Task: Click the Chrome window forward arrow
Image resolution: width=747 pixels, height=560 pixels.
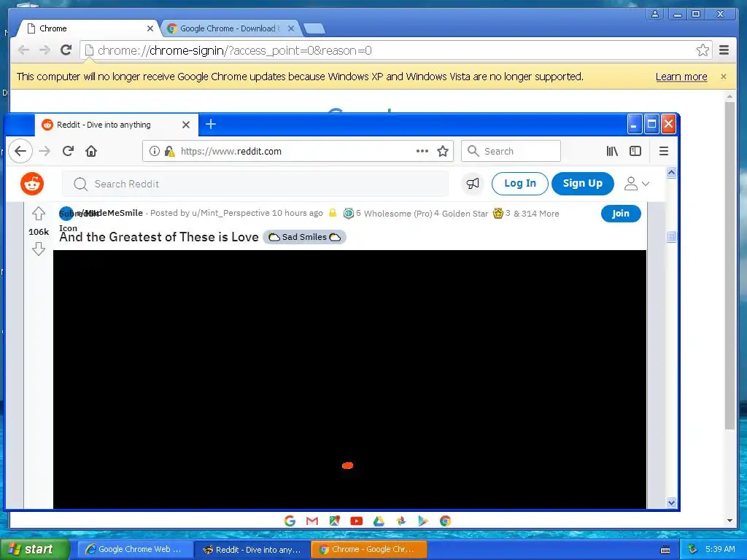Action: click(44, 50)
